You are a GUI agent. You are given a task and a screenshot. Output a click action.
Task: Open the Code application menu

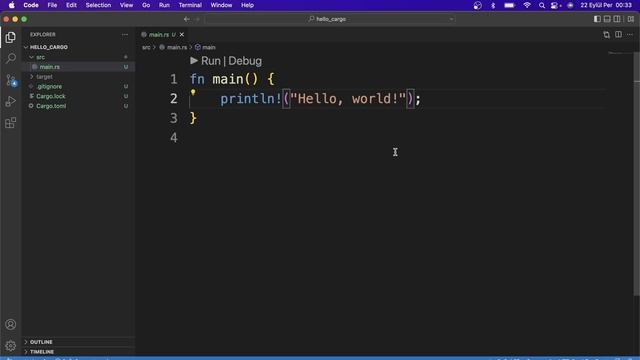(x=31, y=5)
